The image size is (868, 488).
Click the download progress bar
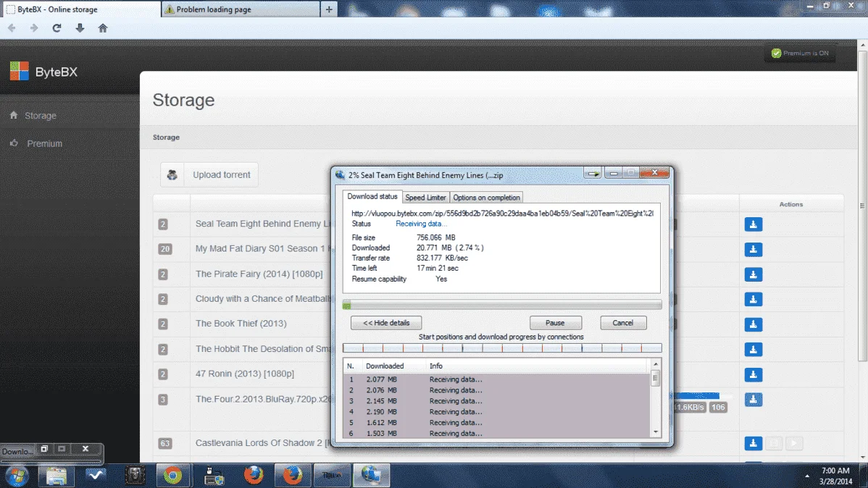click(502, 305)
